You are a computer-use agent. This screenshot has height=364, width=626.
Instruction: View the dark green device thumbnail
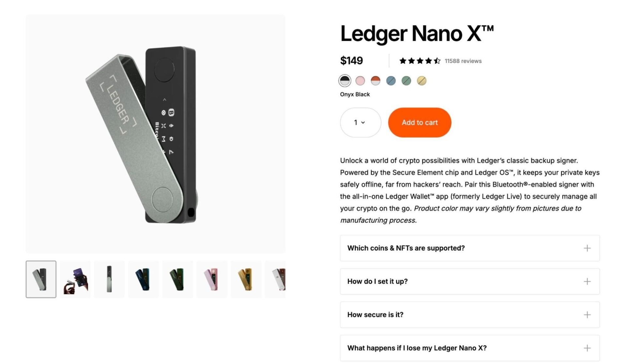[177, 279]
